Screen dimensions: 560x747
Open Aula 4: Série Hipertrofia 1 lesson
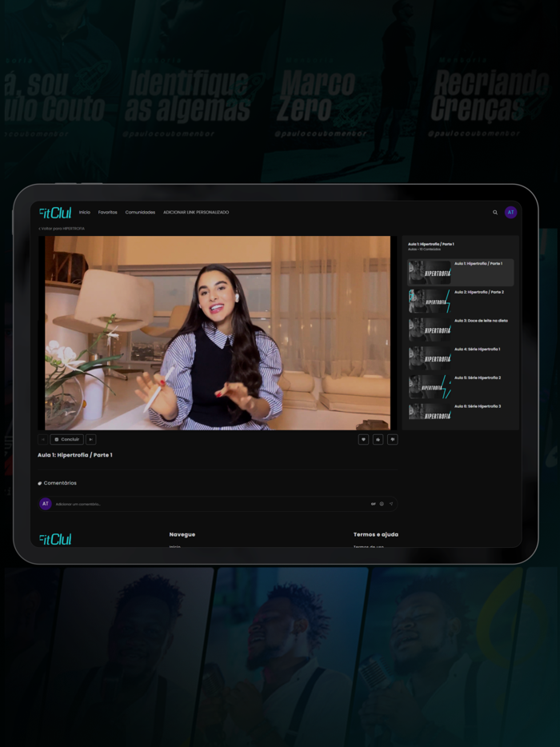coord(460,358)
